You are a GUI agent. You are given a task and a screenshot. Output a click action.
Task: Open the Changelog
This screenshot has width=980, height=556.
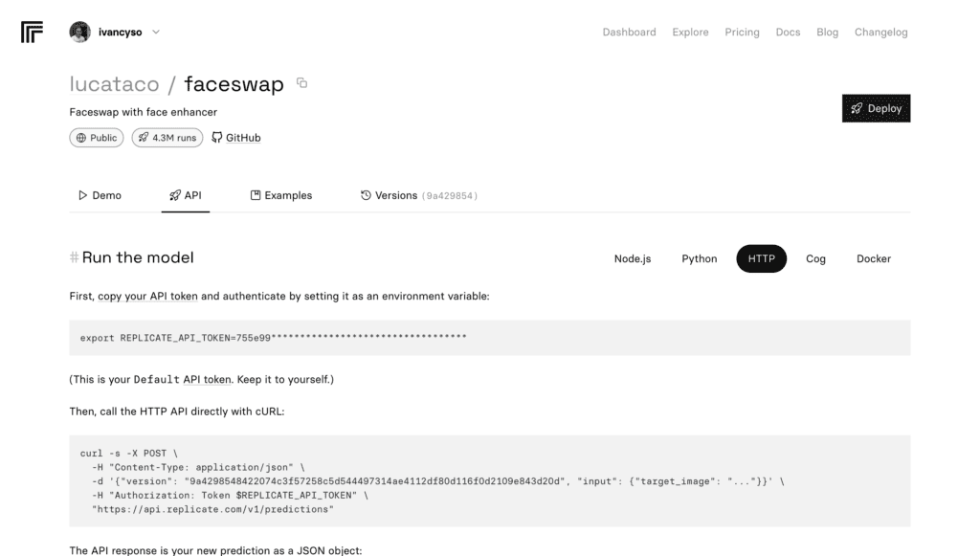[880, 32]
